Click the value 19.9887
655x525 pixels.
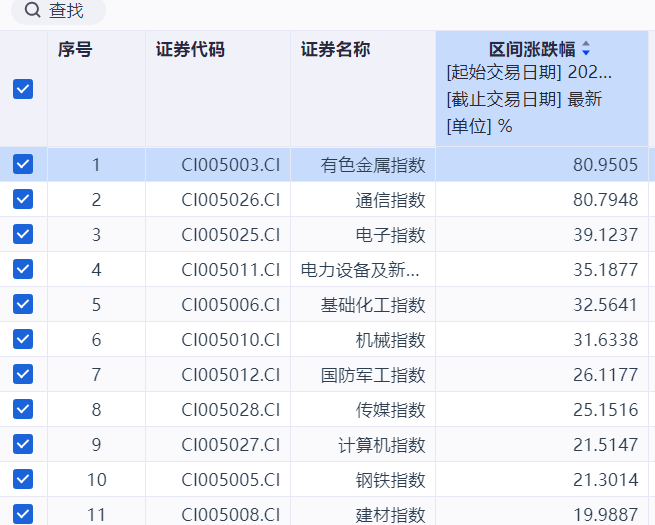point(605,515)
